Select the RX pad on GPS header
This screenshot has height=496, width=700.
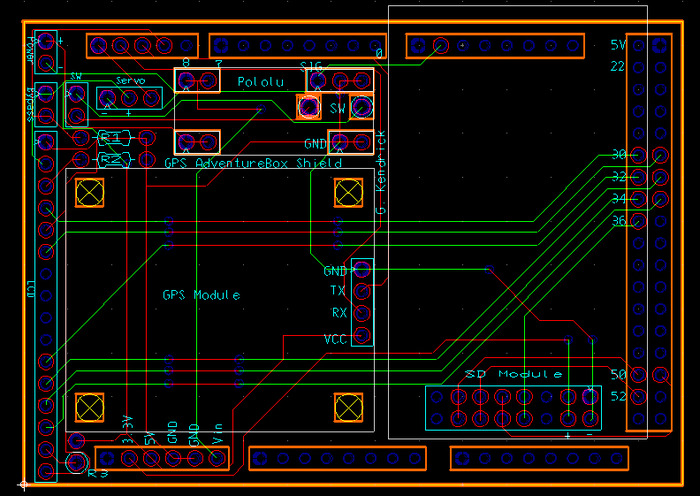click(x=362, y=313)
